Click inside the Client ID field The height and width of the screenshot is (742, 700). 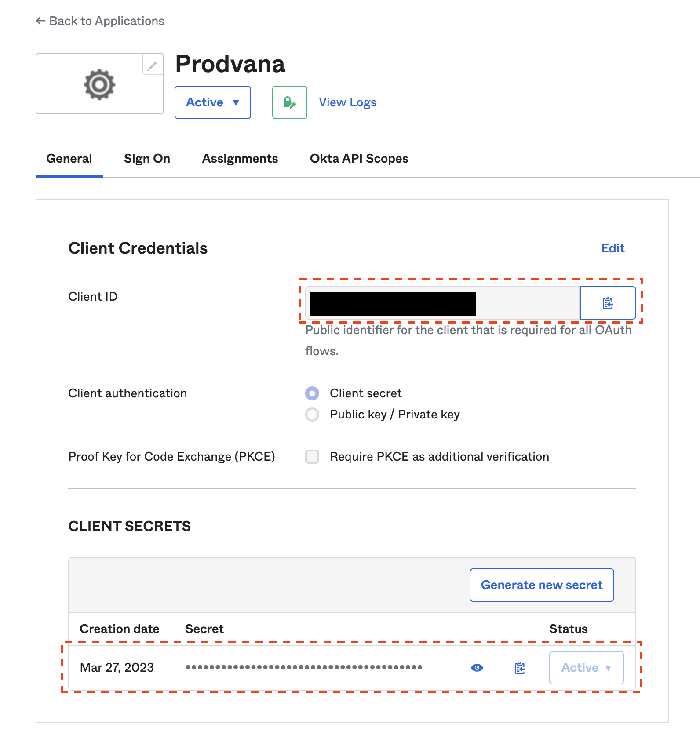pos(443,303)
